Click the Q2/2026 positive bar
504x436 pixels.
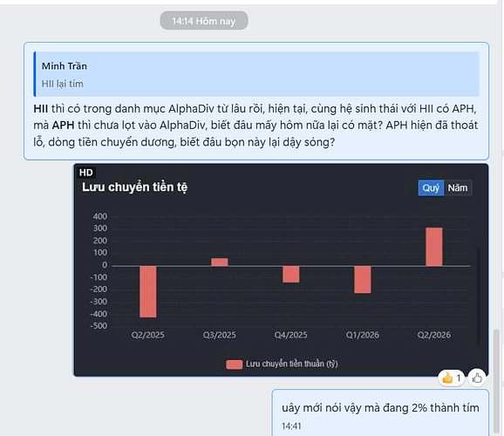coord(434,247)
